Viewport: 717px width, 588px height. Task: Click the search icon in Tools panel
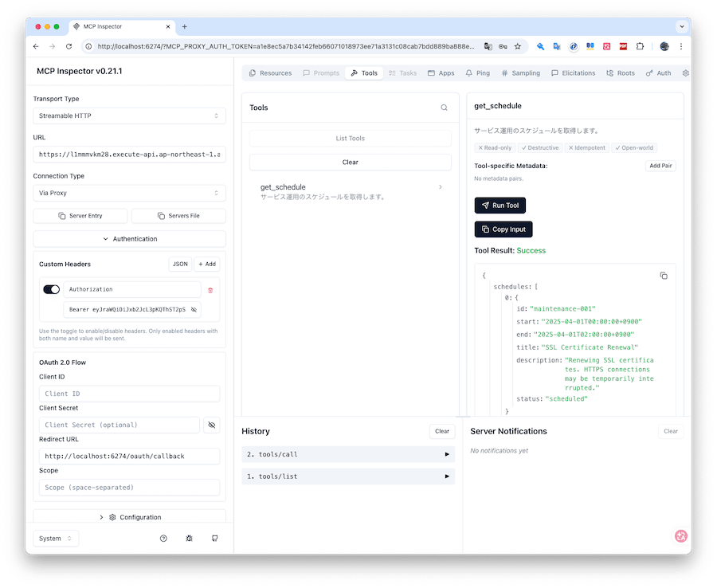(x=444, y=108)
